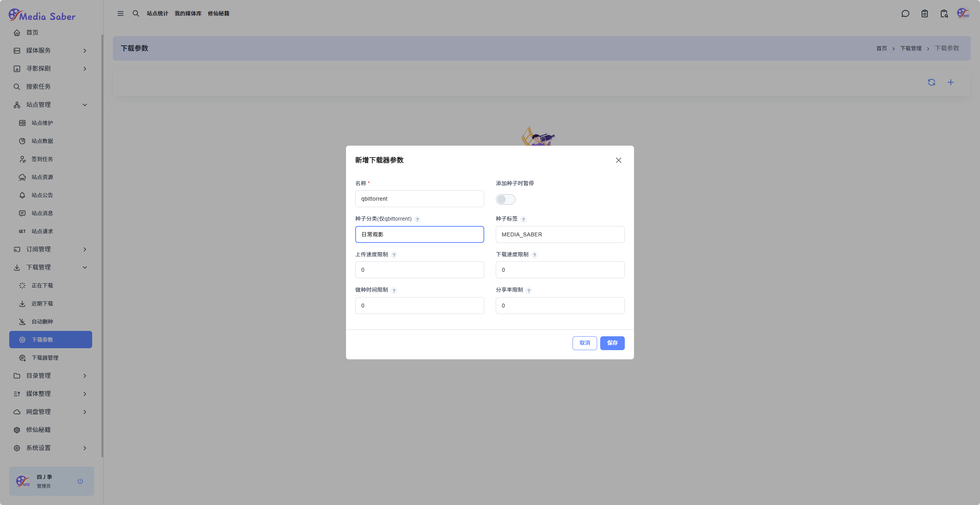Open the search magnifier in the top bar
The image size is (980, 505).
(x=136, y=13)
